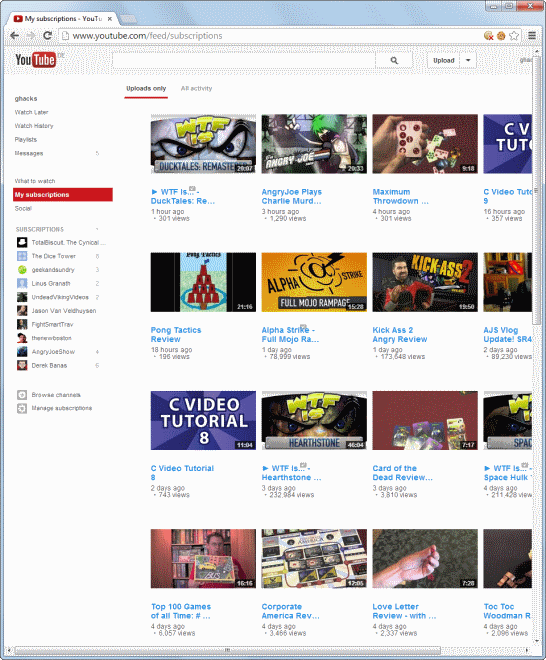Open AngryJoe Plays Charlie Murder link
The height and width of the screenshot is (660, 546).
coord(292,197)
